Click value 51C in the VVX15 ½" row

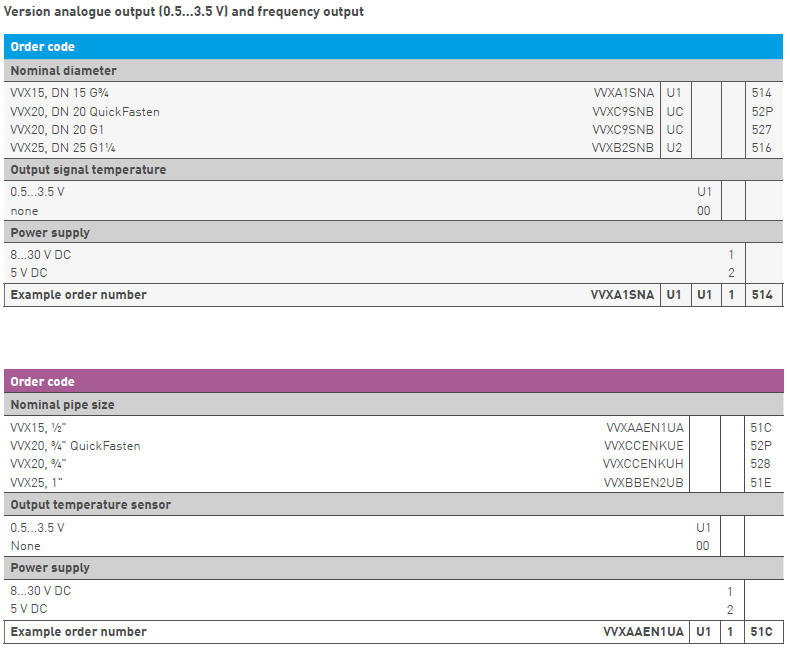click(x=761, y=427)
